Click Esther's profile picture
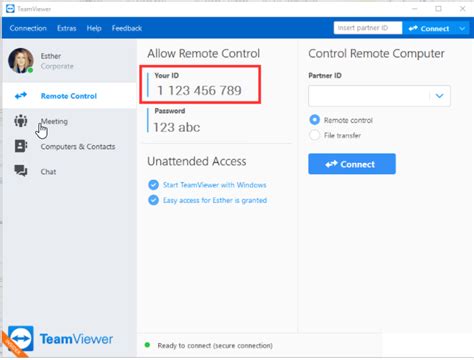The width and height of the screenshot is (474, 360). coord(21,60)
